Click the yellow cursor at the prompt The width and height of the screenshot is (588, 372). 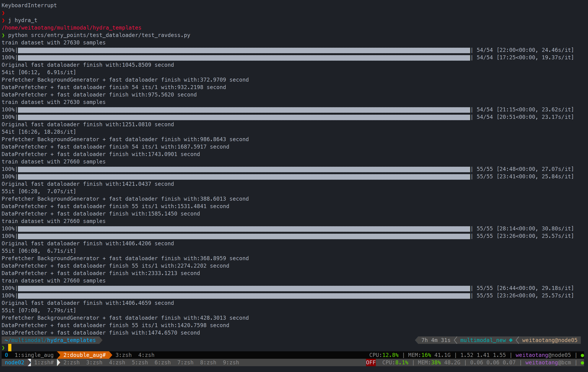[10, 348]
